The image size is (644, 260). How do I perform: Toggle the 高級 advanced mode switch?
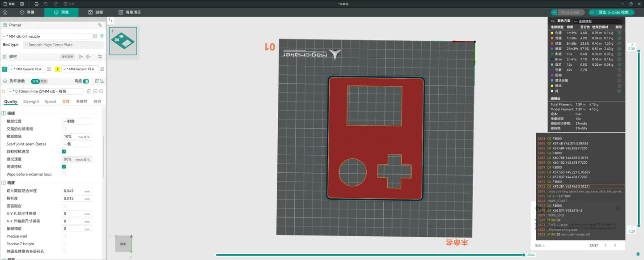86,81
